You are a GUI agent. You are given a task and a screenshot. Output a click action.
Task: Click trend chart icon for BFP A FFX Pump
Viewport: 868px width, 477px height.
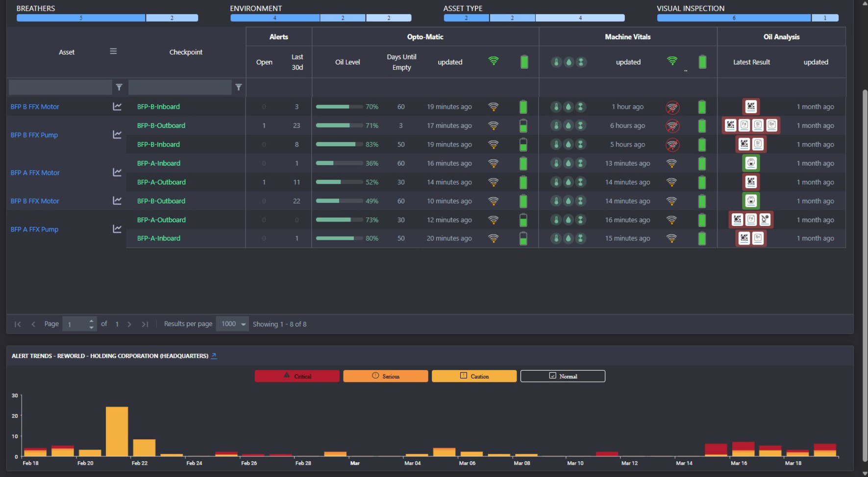pos(117,229)
